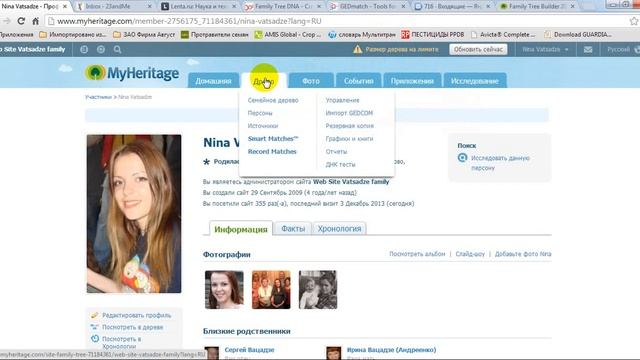Viewport: 640px width, 360px height.
Task: Open the first photo thumbnail of smiling woman
Action: 224,290
